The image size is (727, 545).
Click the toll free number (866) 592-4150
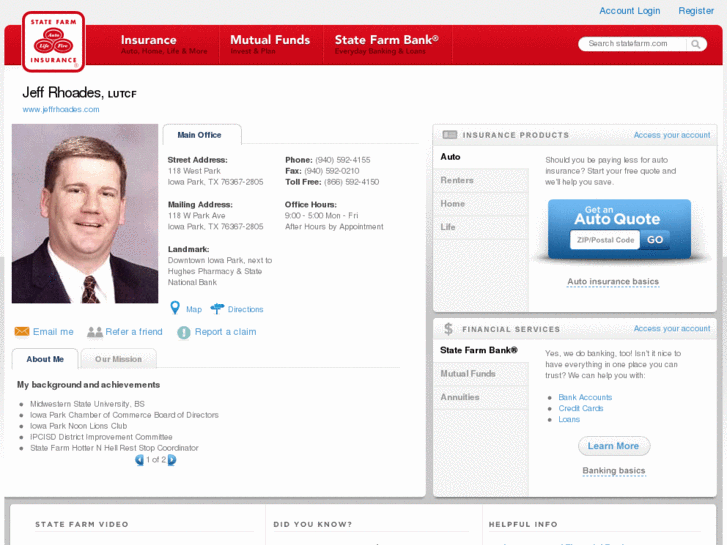[x=351, y=182]
